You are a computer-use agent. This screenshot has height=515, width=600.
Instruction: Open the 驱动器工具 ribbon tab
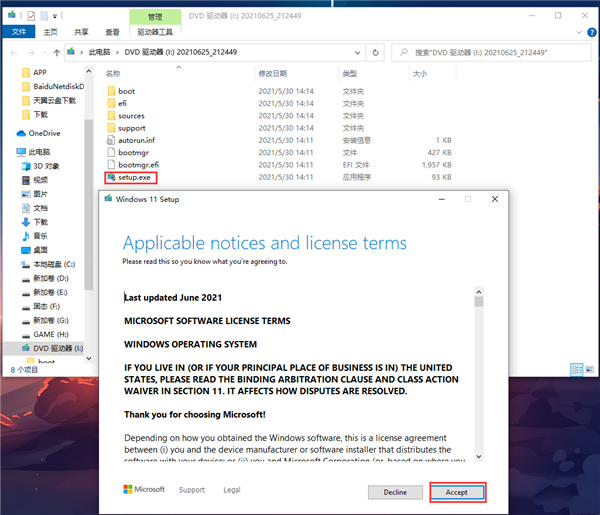[x=154, y=32]
